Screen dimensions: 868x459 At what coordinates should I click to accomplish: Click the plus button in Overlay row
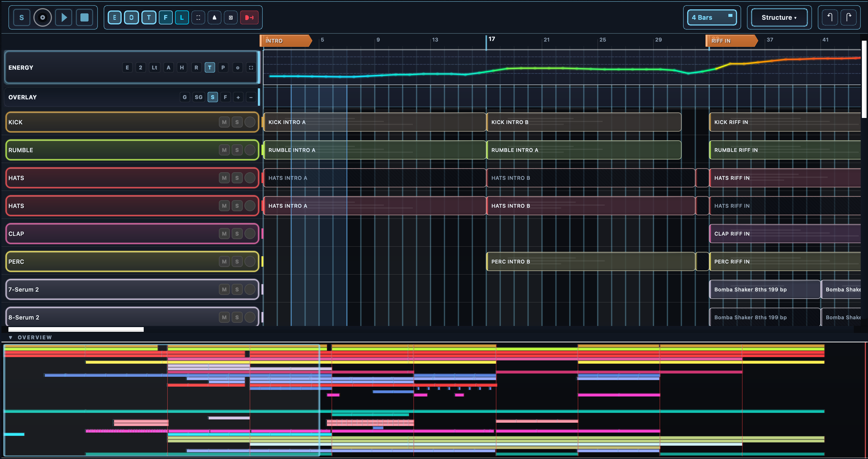coord(238,97)
